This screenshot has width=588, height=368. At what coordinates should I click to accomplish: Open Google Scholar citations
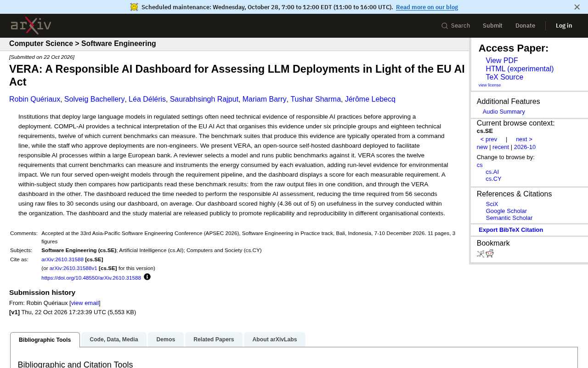coord(506,211)
